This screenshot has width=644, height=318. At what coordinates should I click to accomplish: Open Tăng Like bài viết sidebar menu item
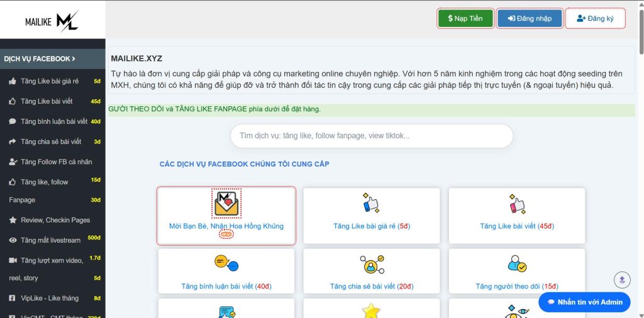tap(47, 101)
